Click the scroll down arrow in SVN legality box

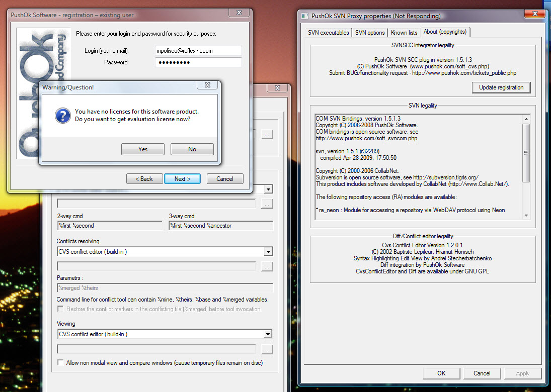pos(526,215)
